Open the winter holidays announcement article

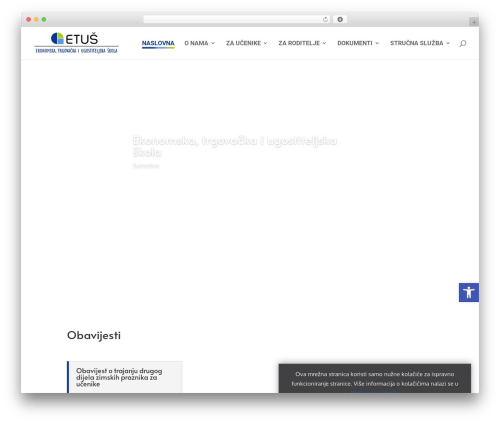tap(119, 377)
